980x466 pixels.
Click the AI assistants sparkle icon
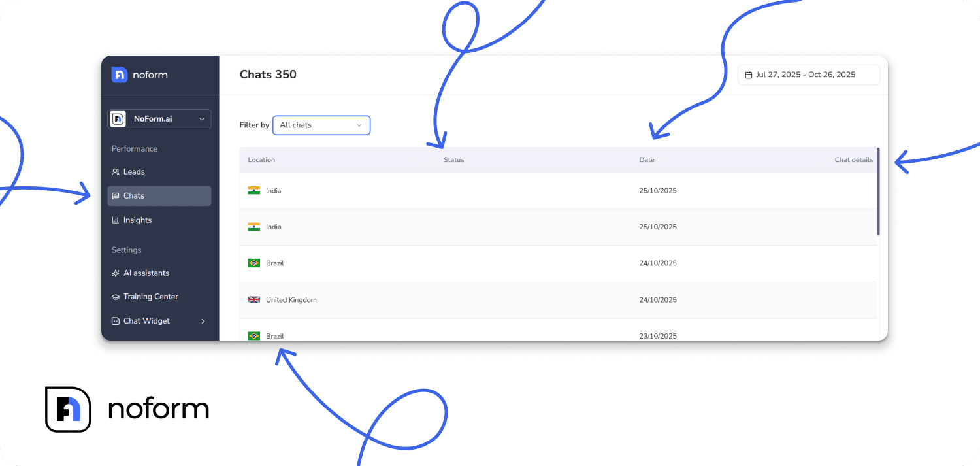pos(116,273)
